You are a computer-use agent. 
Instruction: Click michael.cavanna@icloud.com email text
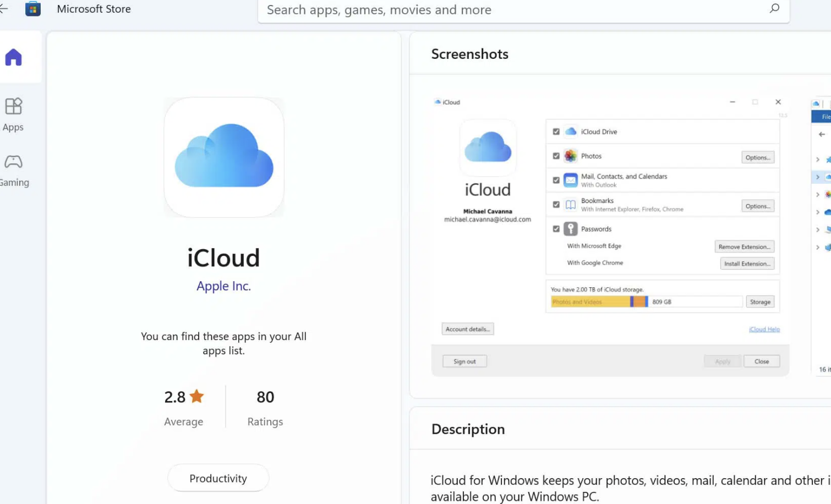click(x=488, y=219)
